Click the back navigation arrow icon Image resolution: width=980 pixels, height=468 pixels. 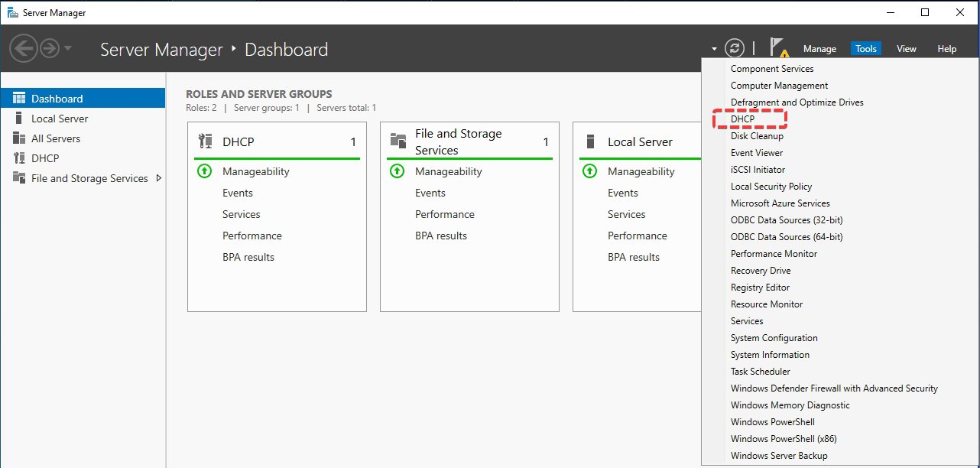24,49
